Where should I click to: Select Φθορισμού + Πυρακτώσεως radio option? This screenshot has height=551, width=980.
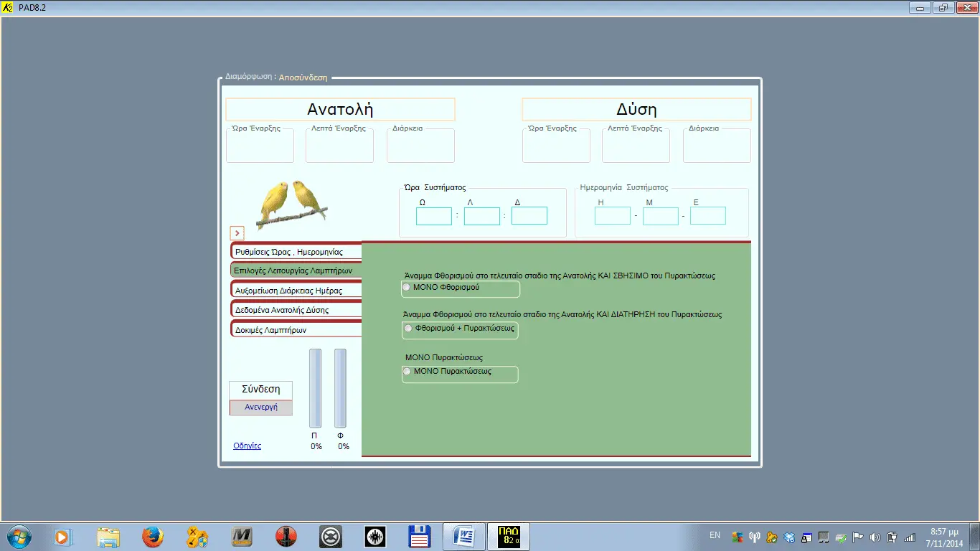tap(409, 328)
